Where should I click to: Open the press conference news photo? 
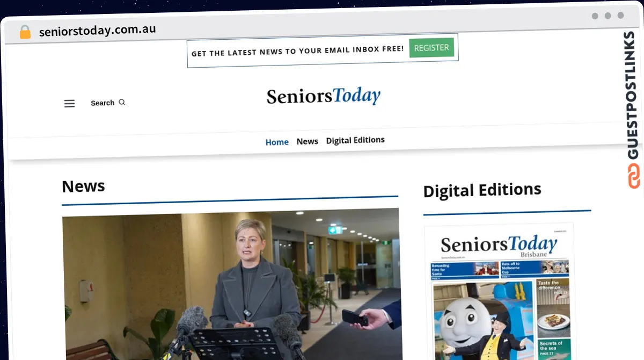(x=231, y=284)
